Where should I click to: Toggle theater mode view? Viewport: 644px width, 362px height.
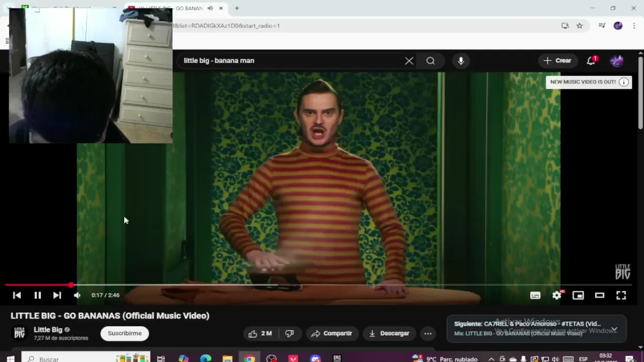point(599,295)
